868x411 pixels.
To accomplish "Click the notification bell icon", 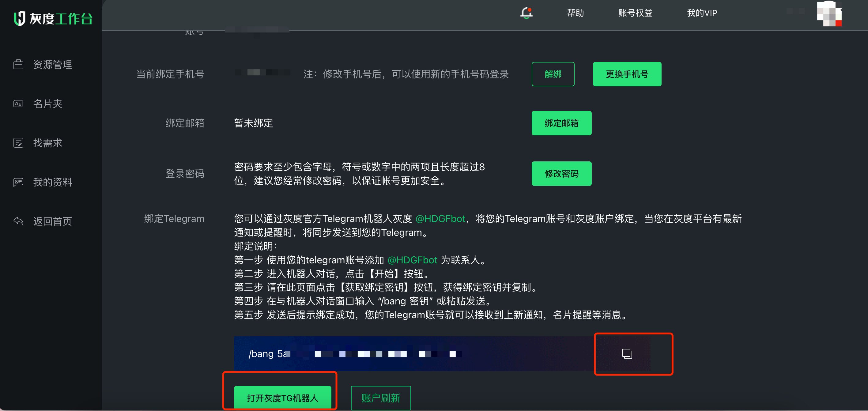I will pos(526,13).
